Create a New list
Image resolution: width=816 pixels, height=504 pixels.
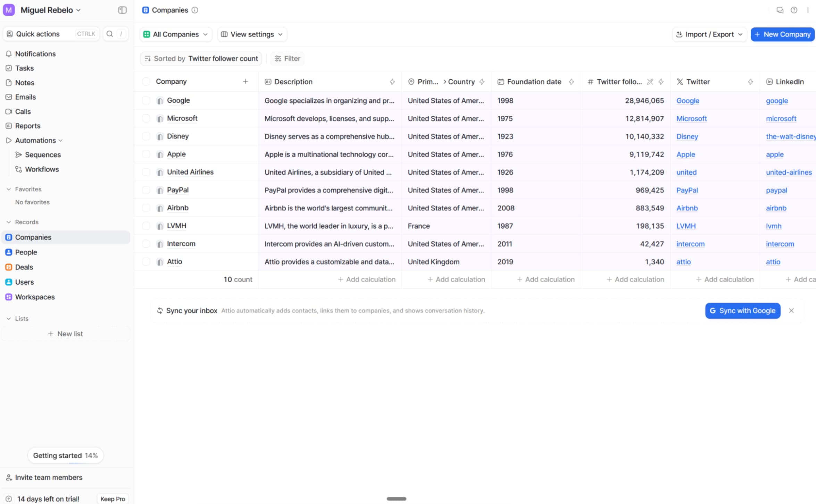66,334
